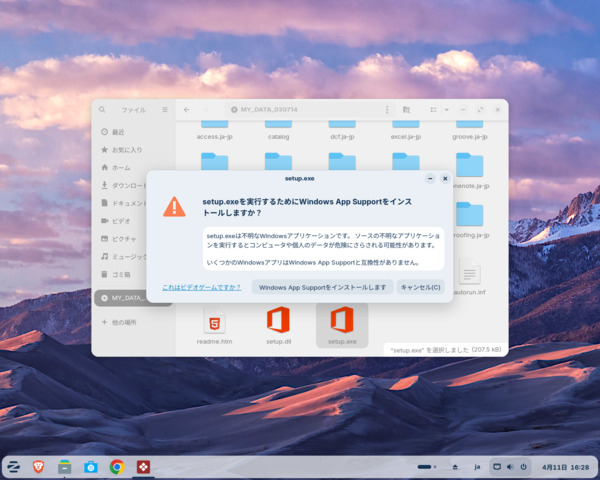
Task: Click the search icon in Files sidebar
Action: 102,109
